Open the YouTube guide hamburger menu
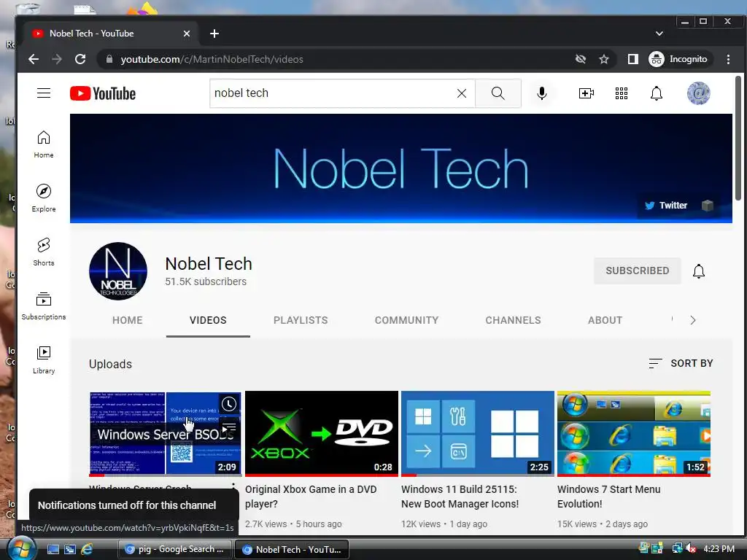Image resolution: width=747 pixels, height=560 pixels. tap(44, 93)
